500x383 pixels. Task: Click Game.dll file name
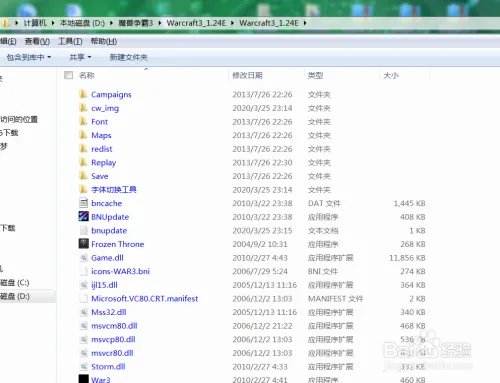(107, 258)
